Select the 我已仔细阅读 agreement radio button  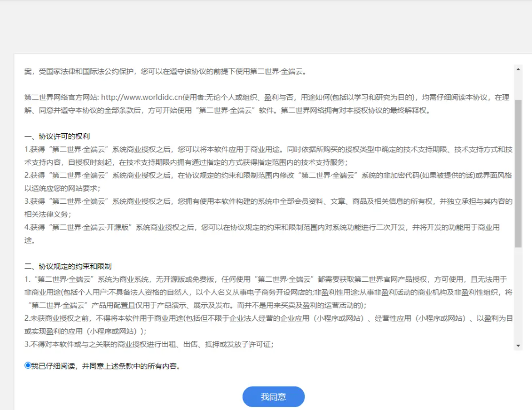28,366
